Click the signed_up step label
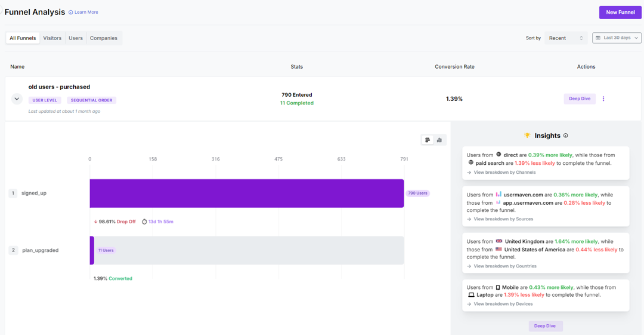Viewport: 644px width, 335px height. [34, 193]
